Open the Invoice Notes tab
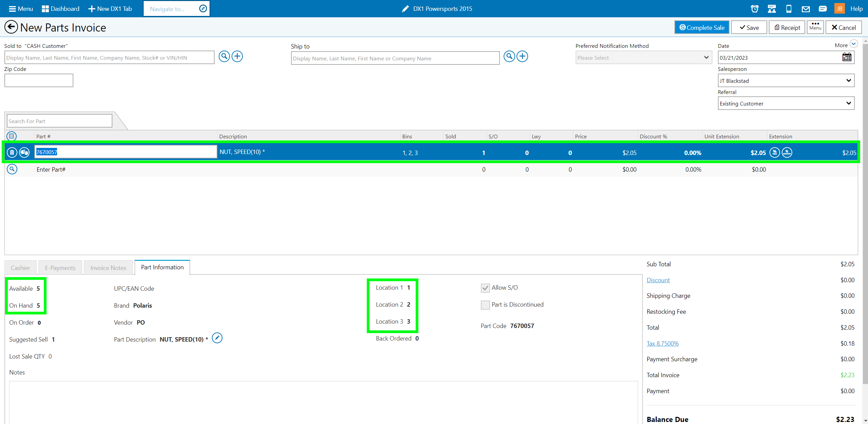Viewport: 868px width, 424px height. tap(108, 268)
